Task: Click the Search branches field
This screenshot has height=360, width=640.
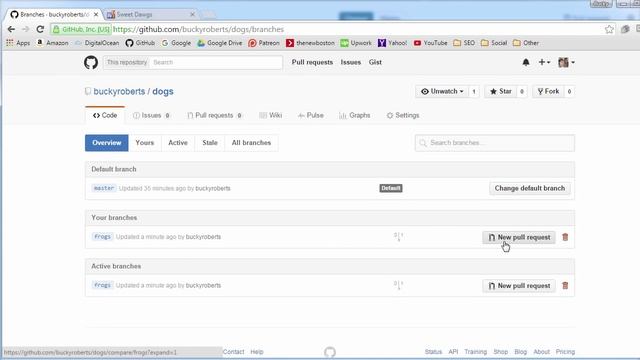Action: point(495,143)
